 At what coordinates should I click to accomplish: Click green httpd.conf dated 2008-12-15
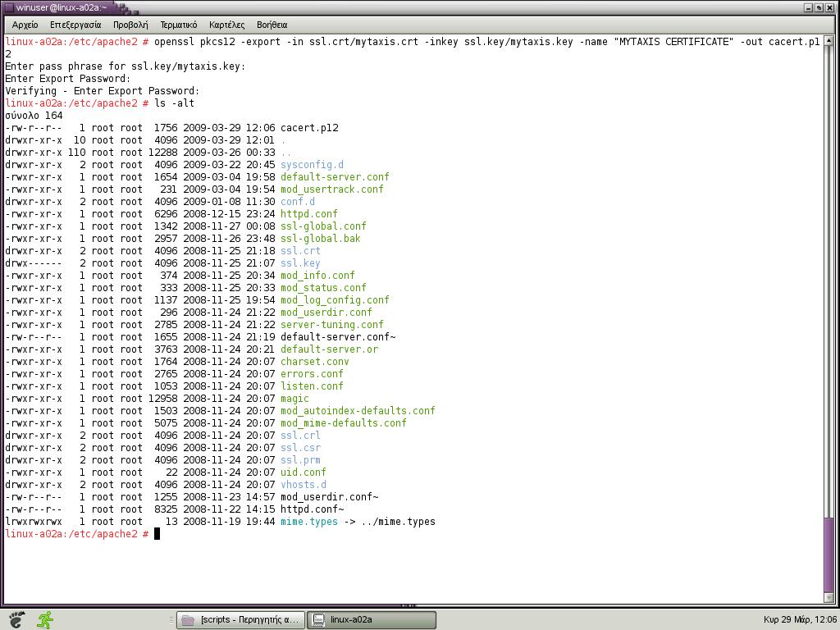coord(309,214)
